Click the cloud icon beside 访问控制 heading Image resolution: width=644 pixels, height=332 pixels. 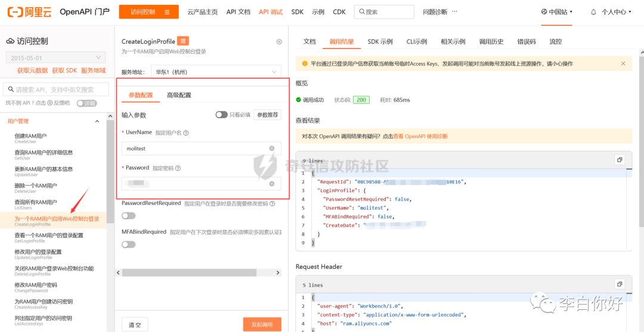click(10, 41)
